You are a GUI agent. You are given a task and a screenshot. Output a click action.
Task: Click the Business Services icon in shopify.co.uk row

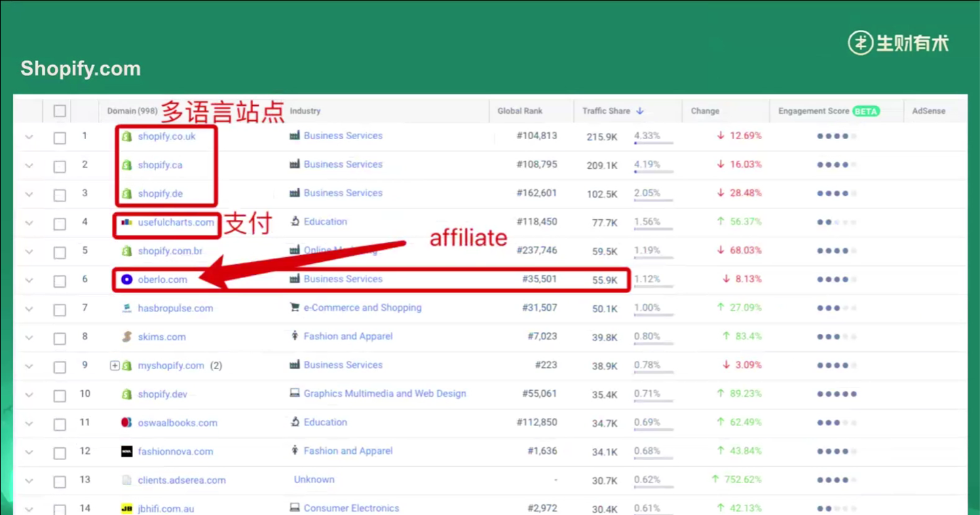tap(295, 136)
